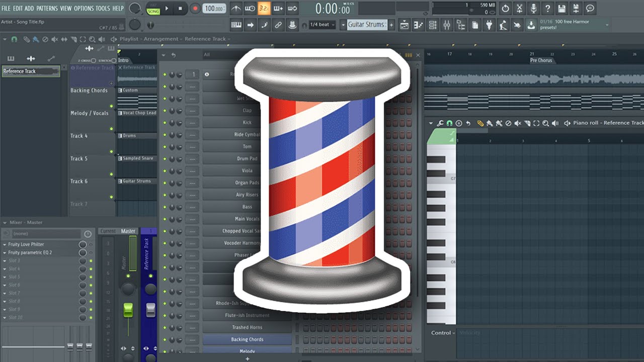Image resolution: width=644 pixels, height=362 pixels.
Task: Select the Mute tool in Piano roll
Action: tap(518, 123)
